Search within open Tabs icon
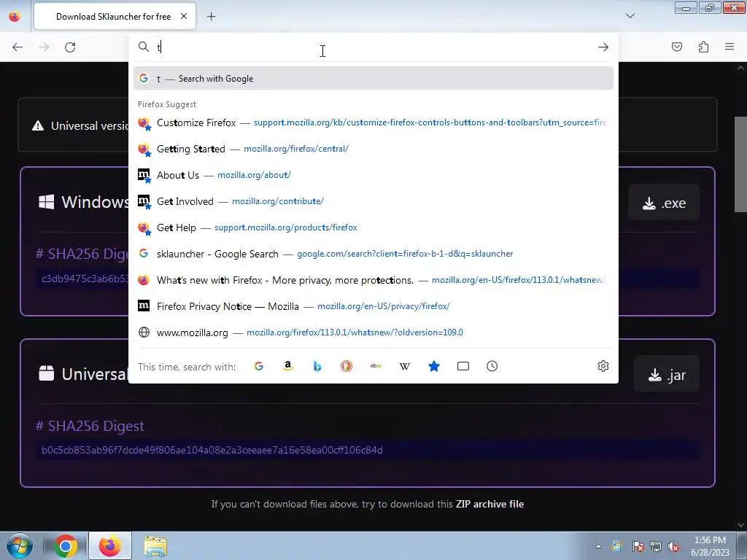The height and width of the screenshot is (560, 747). [463, 366]
